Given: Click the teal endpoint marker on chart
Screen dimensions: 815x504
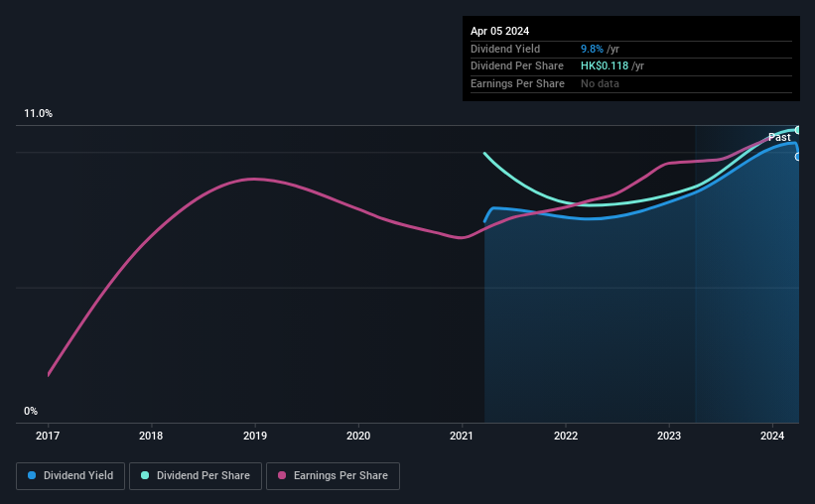Looking at the screenshot, I should tap(797, 130).
